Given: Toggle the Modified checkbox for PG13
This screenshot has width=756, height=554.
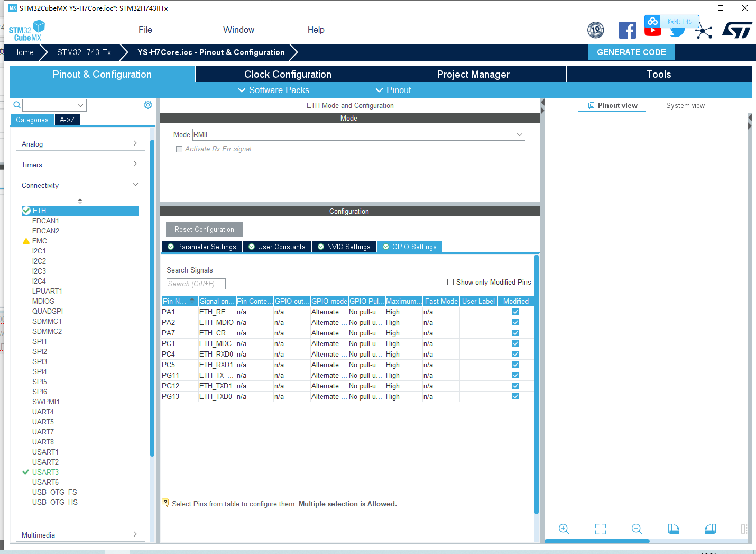Looking at the screenshot, I should [515, 396].
